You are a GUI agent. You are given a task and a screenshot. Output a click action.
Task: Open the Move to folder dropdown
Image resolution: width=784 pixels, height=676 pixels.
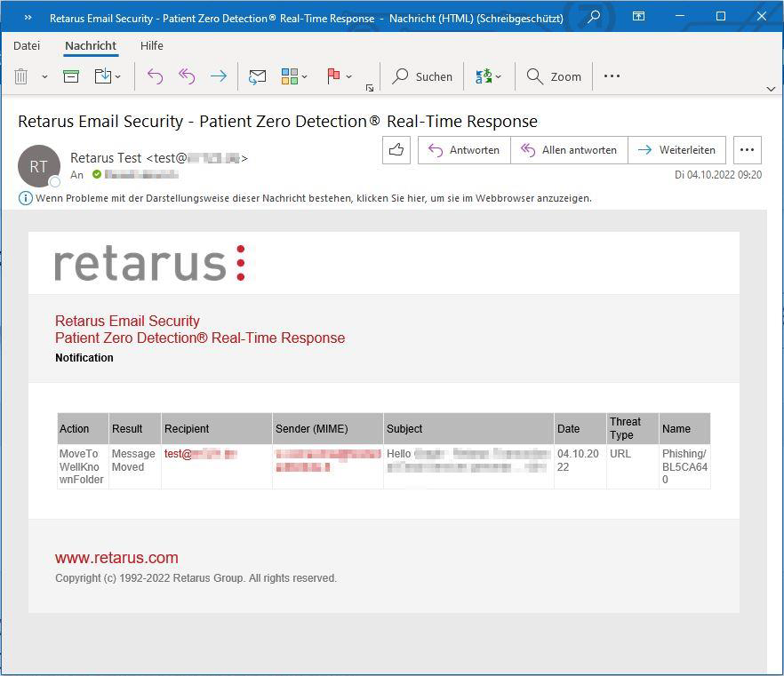108,76
